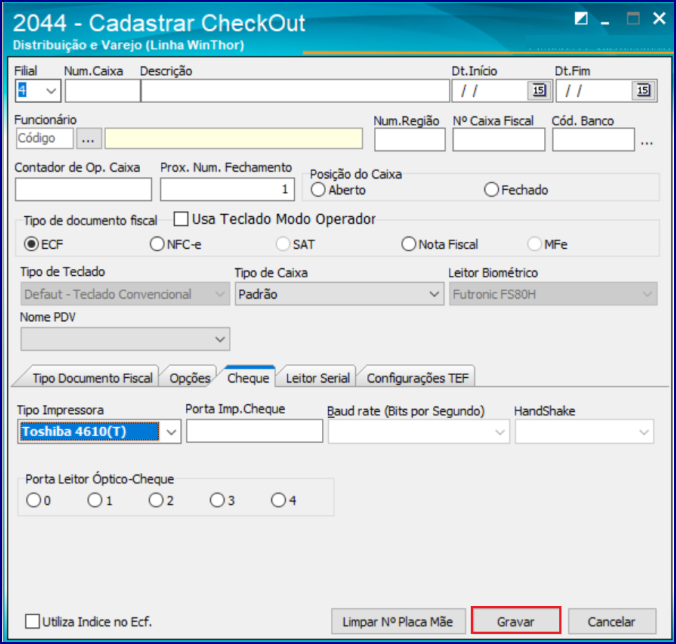
Task: Open the Configurações TEF tab
Action: [x=417, y=378]
